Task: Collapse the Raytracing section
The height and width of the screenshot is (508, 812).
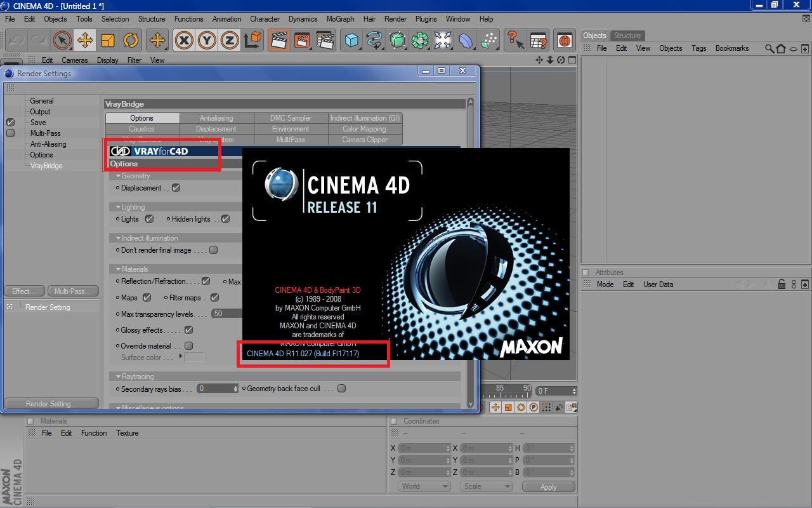Action: 119,377
